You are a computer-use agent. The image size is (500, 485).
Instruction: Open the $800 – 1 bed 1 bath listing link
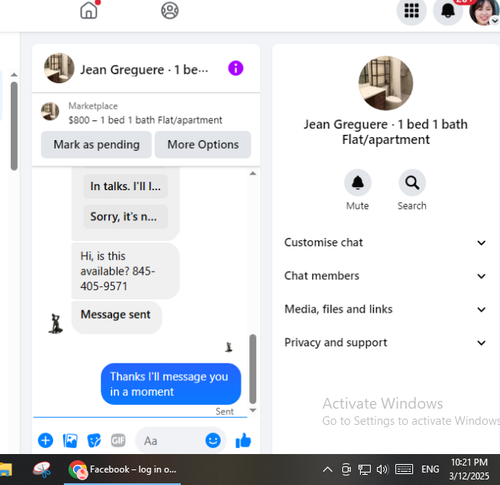click(145, 120)
